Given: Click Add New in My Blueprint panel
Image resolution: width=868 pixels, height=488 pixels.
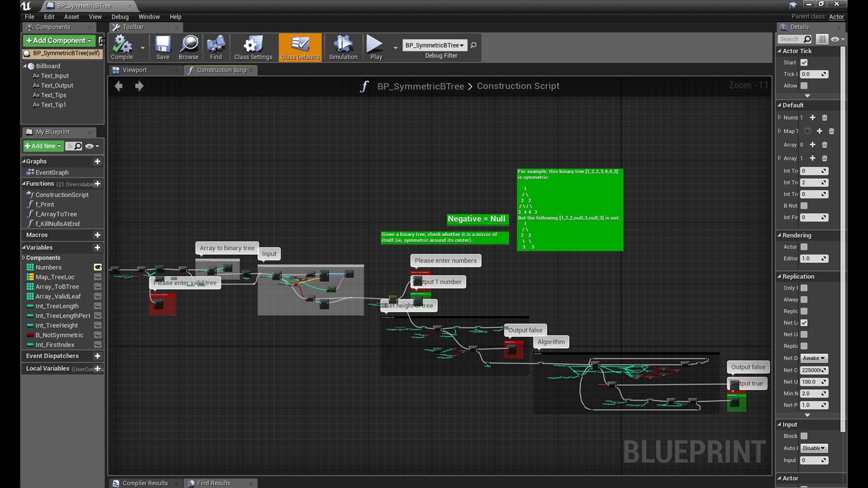Looking at the screenshot, I should point(42,146).
